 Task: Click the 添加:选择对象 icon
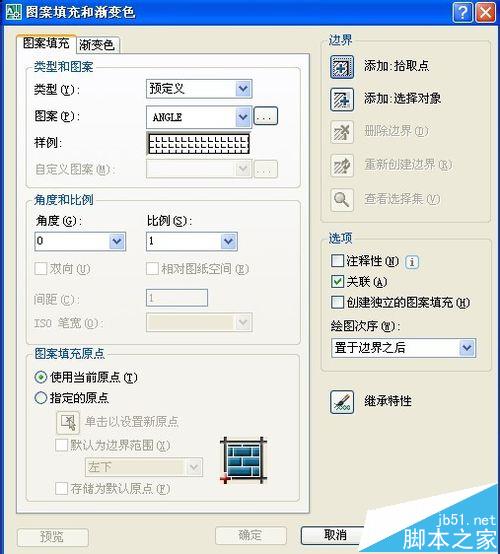click(x=342, y=100)
